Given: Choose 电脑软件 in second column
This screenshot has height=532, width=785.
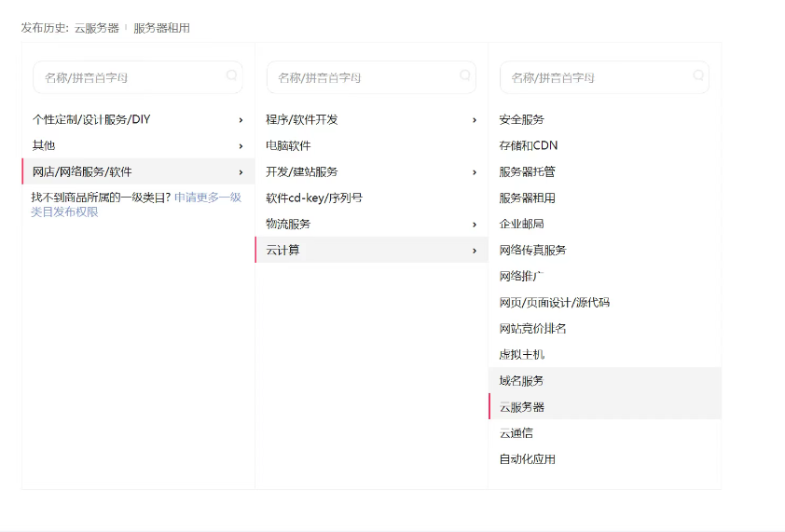Looking at the screenshot, I should click(288, 146).
